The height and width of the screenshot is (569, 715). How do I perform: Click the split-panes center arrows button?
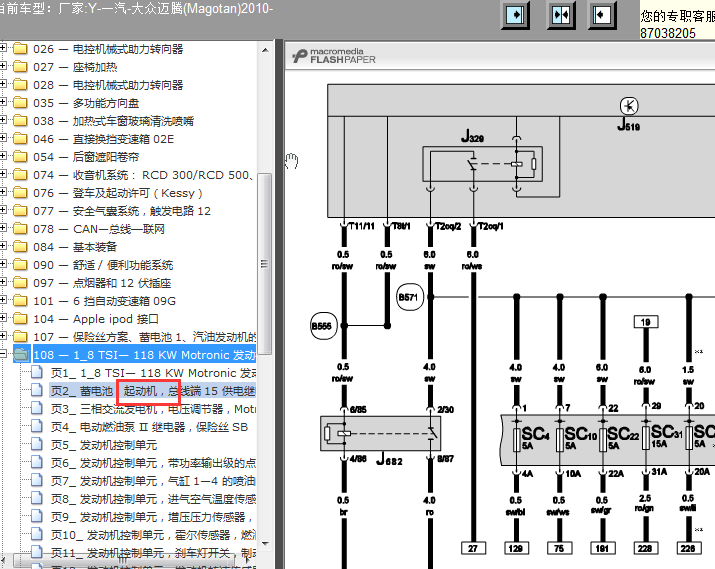pos(561,16)
